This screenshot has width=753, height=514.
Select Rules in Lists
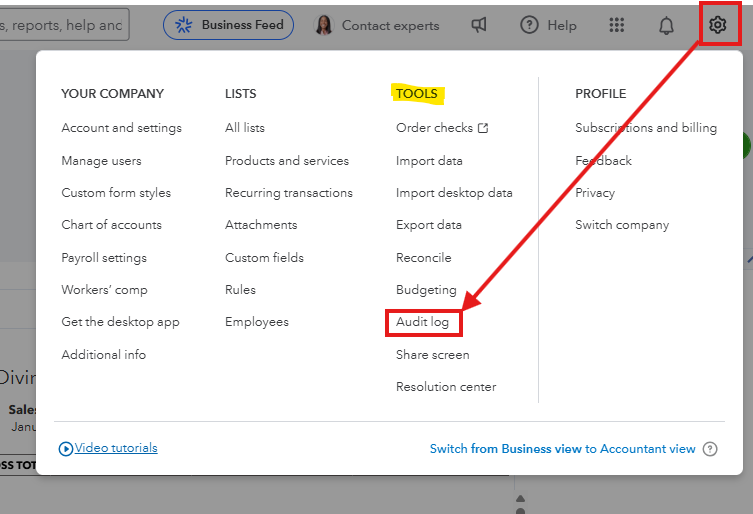(x=241, y=290)
